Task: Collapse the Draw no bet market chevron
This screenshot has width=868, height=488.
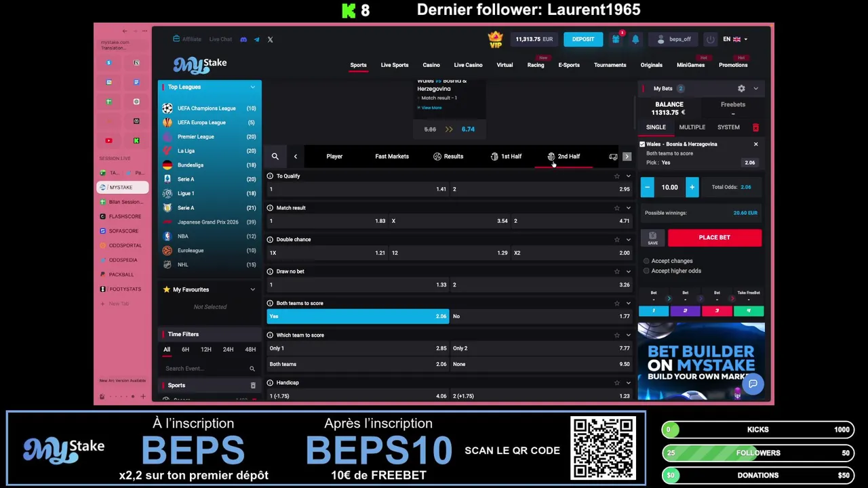Action: point(628,272)
